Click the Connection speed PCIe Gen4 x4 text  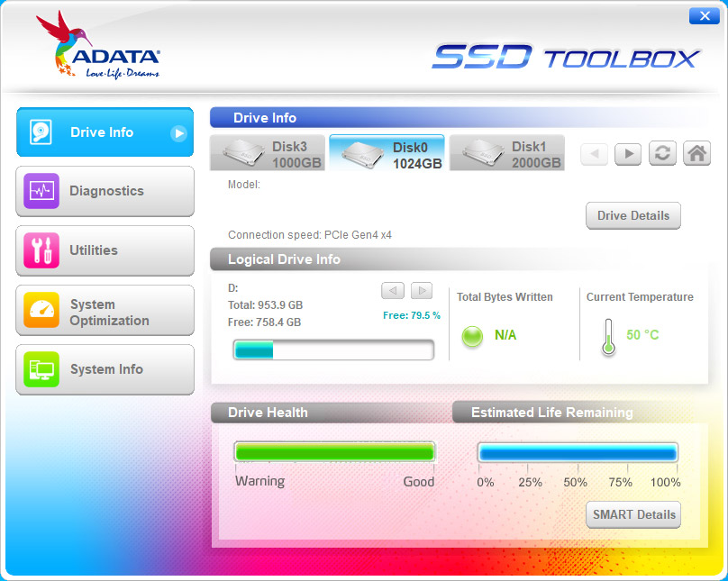click(x=310, y=235)
